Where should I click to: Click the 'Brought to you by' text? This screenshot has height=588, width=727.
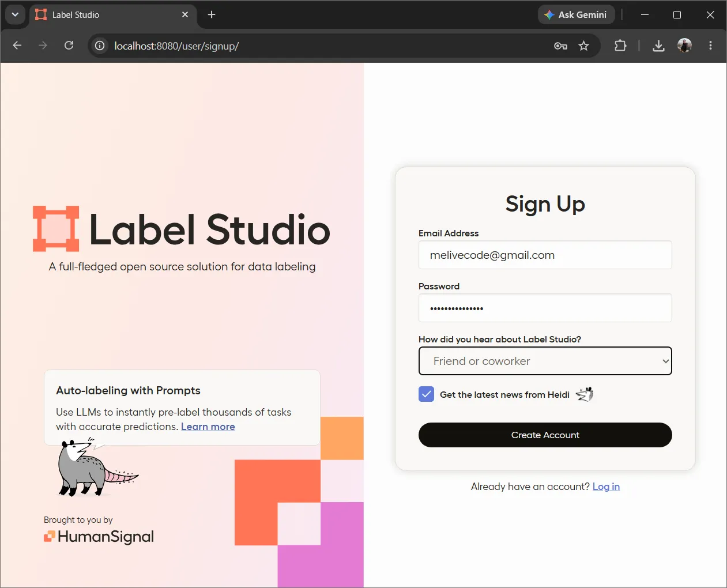click(78, 520)
